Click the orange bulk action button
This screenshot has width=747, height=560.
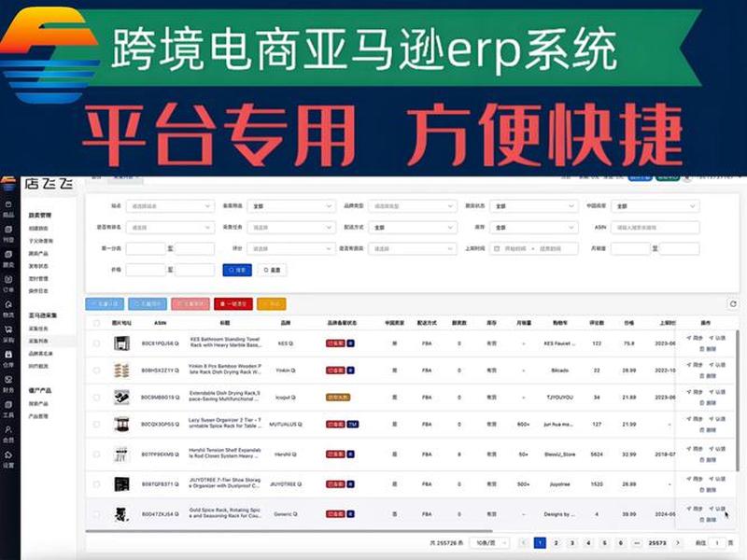pos(272,304)
